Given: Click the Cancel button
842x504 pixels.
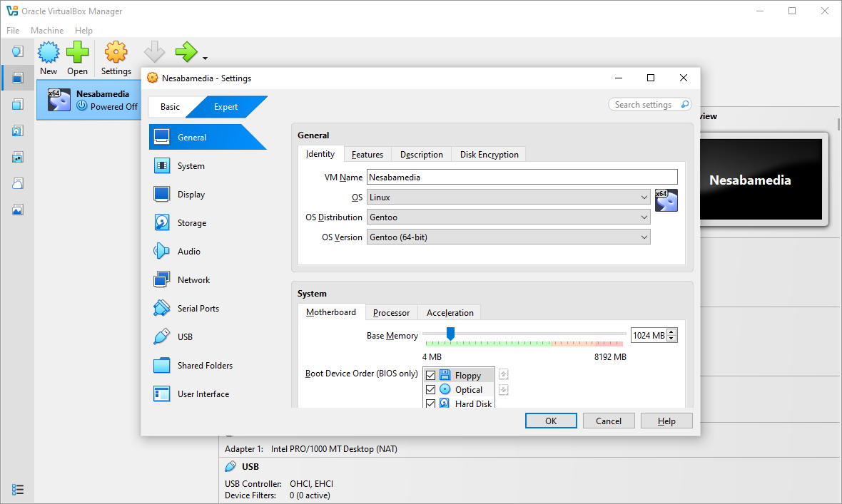Looking at the screenshot, I should (609, 421).
